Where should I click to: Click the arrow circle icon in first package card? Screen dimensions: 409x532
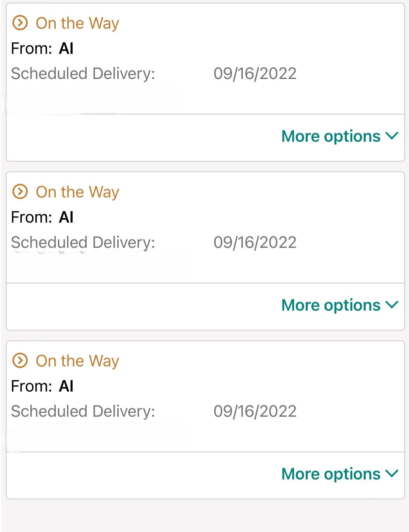[20, 23]
